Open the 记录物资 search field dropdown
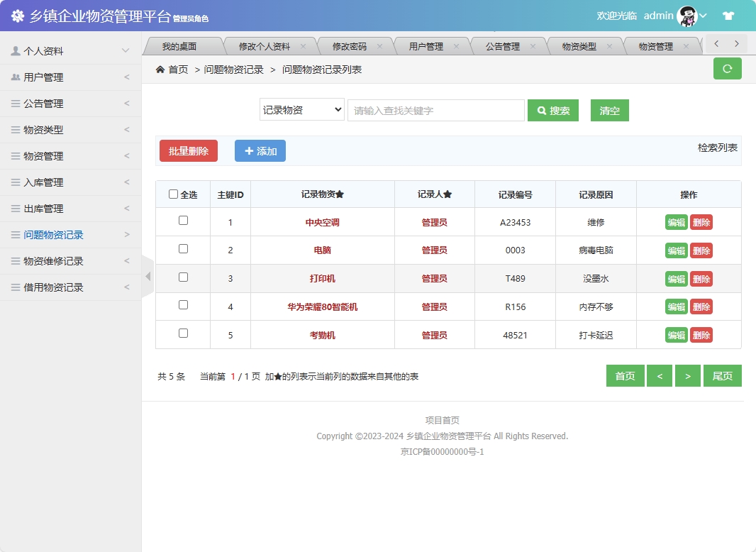The image size is (756, 552). tap(301, 110)
